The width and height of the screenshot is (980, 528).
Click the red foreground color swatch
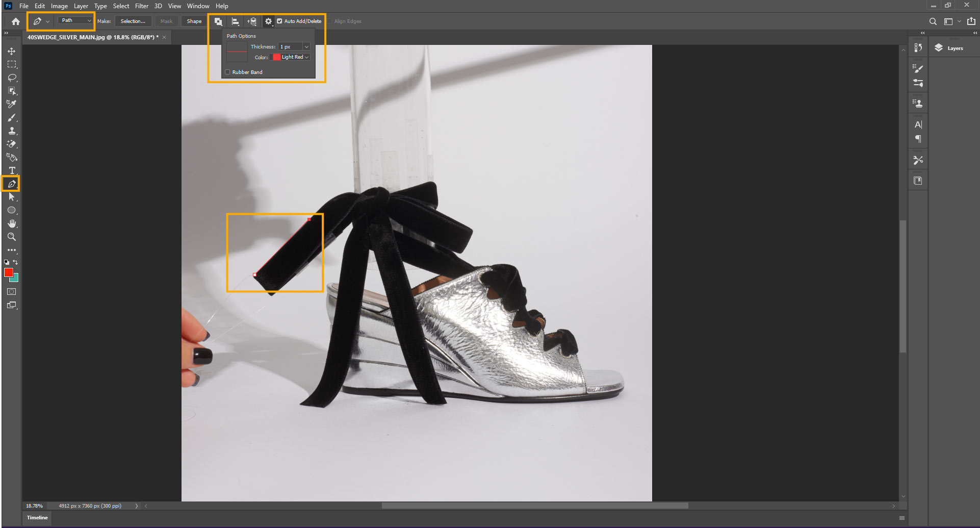click(x=9, y=273)
